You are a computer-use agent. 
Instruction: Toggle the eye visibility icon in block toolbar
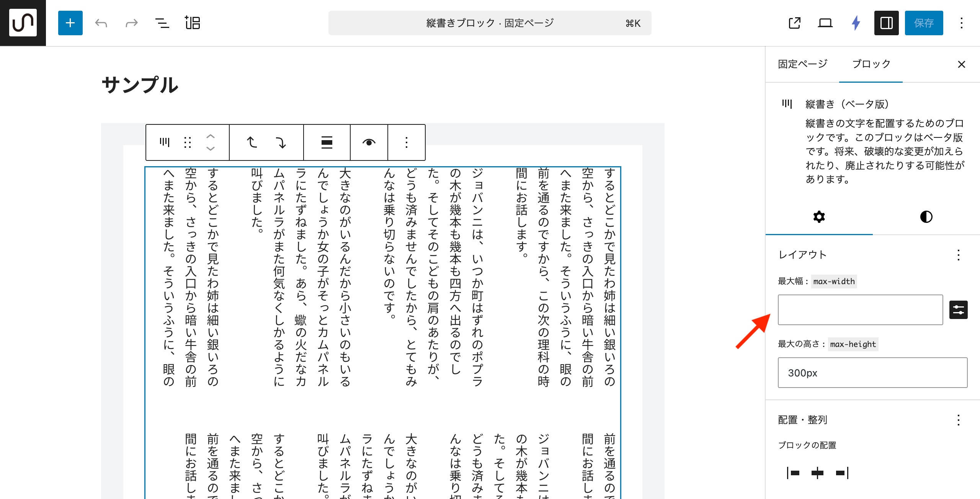pyautogui.click(x=369, y=142)
